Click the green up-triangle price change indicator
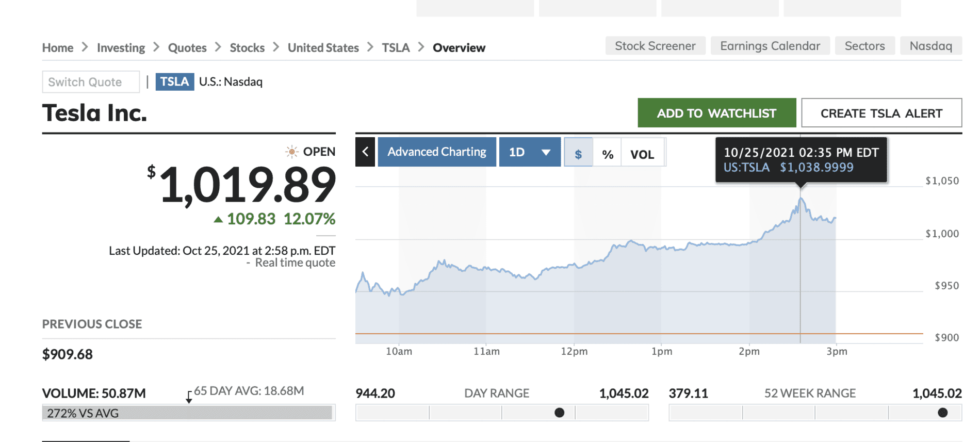 click(218, 220)
